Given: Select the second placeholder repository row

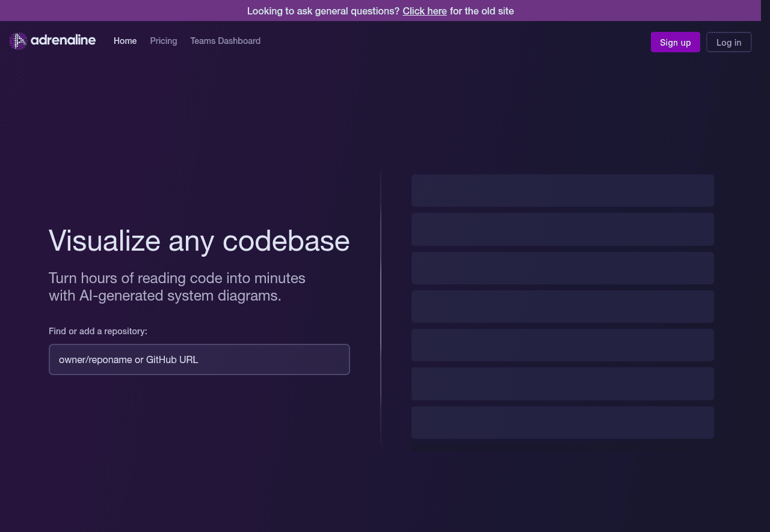Looking at the screenshot, I should [x=562, y=229].
